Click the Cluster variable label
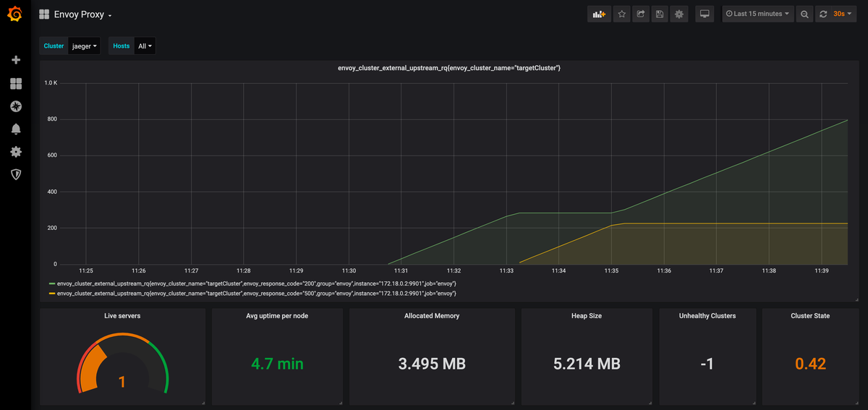The width and height of the screenshot is (868, 410). click(54, 46)
